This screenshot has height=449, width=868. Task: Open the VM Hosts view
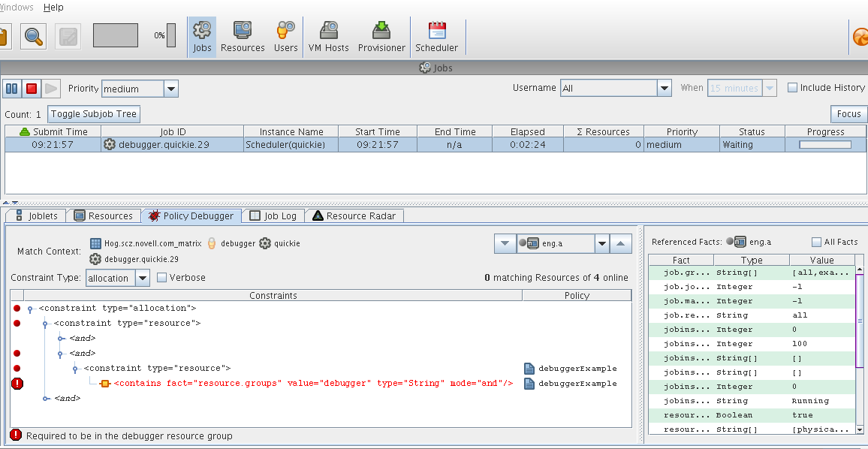pyautogui.click(x=329, y=37)
